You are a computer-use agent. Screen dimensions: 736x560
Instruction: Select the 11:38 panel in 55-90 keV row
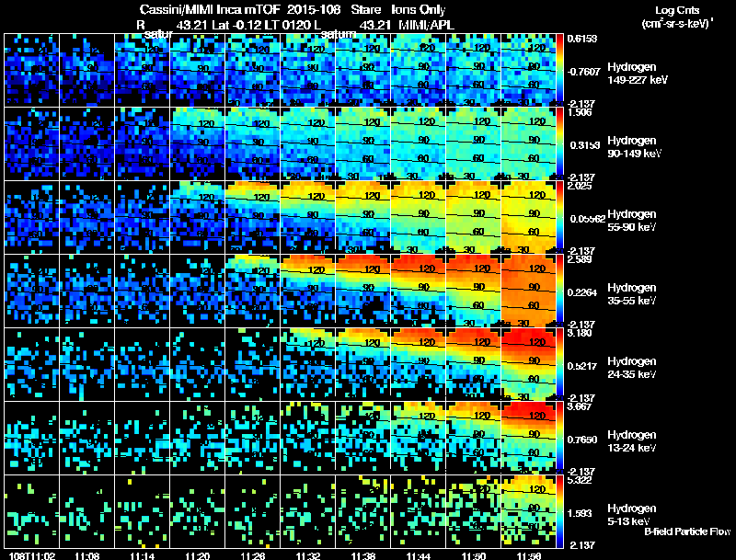coord(362,217)
